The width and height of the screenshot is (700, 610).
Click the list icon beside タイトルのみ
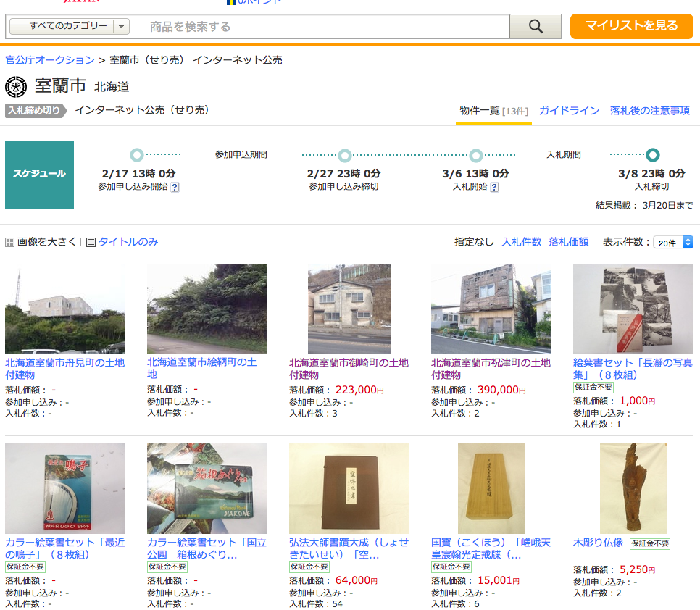pos(91,242)
